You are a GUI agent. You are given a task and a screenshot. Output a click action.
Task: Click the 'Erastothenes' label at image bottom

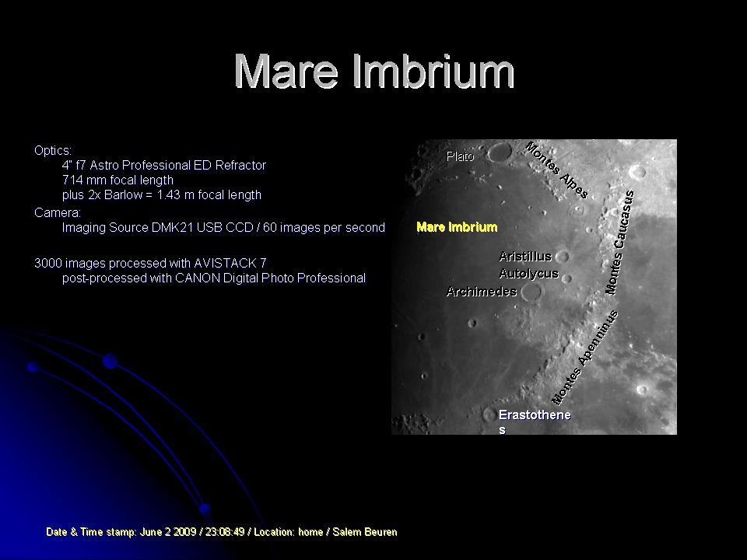[x=535, y=415]
